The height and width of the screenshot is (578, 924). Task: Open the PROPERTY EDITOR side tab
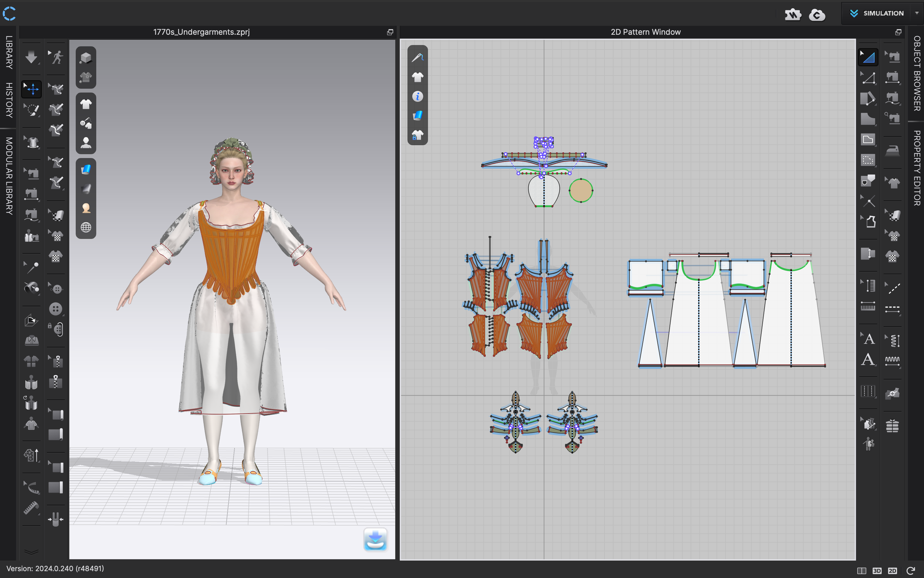pyautogui.click(x=916, y=168)
